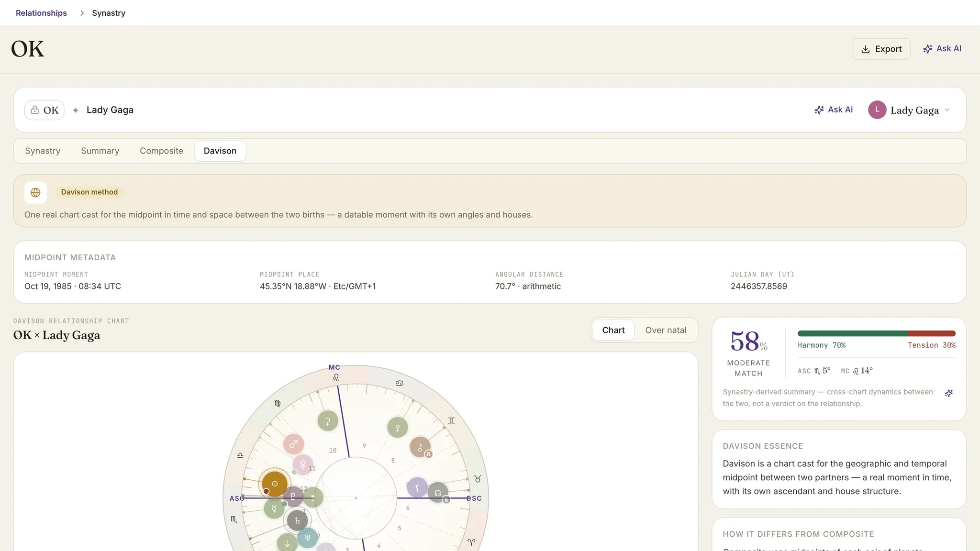Open the Synastry tab

pyautogui.click(x=43, y=151)
